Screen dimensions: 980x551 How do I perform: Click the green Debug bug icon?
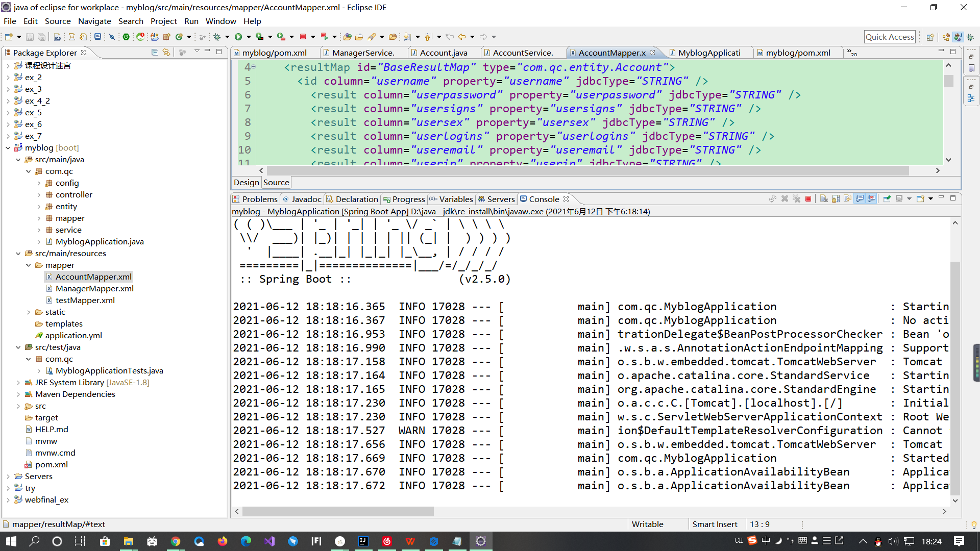click(x=217, y=37)
